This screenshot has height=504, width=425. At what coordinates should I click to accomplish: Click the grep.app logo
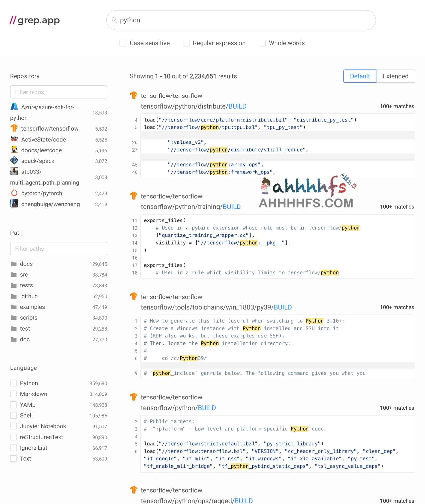pyautogui.click(x=34, y=20)
